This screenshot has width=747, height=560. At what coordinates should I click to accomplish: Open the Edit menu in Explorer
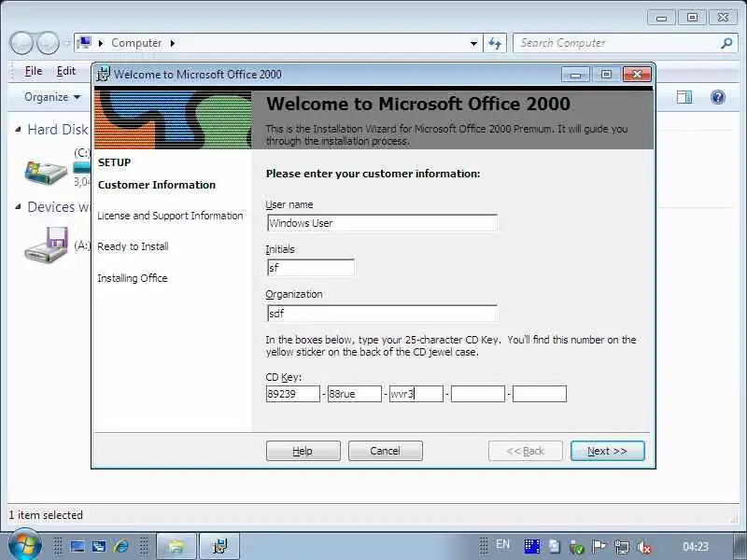pyautogui.click(x=65, y=71)
